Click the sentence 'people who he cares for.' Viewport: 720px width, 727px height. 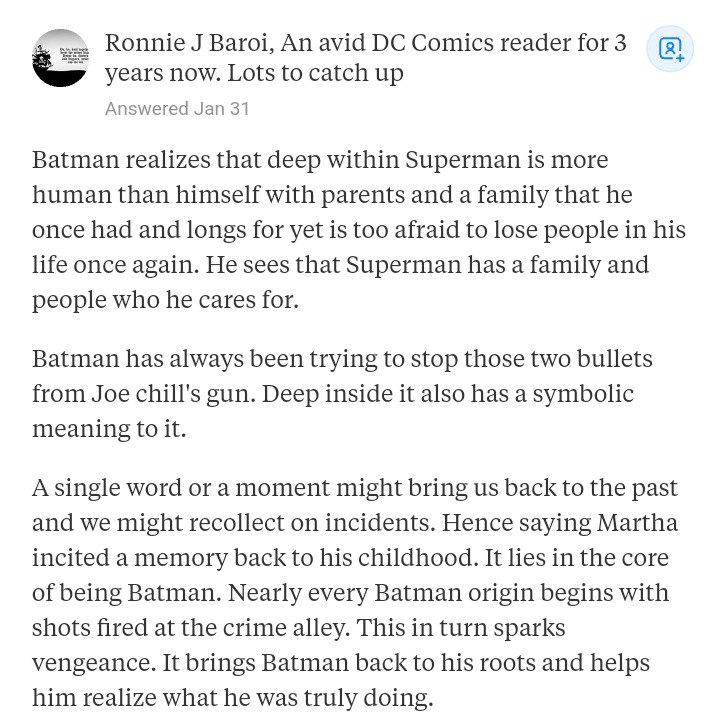pos(165,300)
